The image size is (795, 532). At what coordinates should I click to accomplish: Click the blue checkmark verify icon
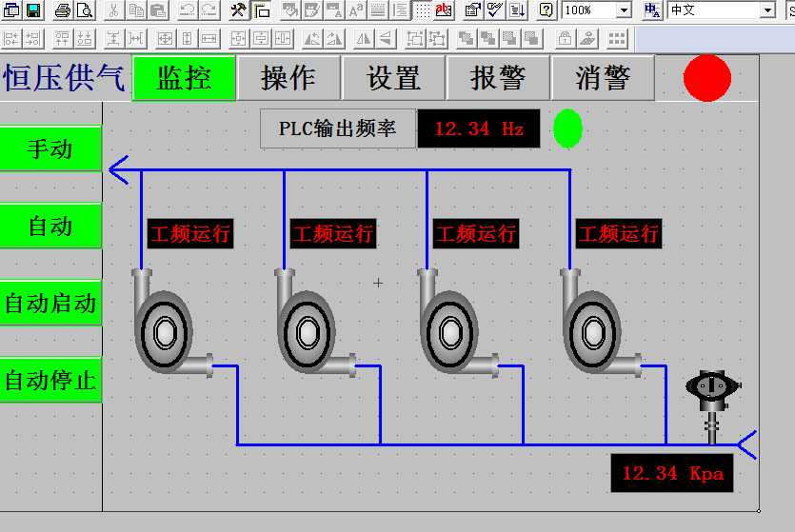(495, 10)
